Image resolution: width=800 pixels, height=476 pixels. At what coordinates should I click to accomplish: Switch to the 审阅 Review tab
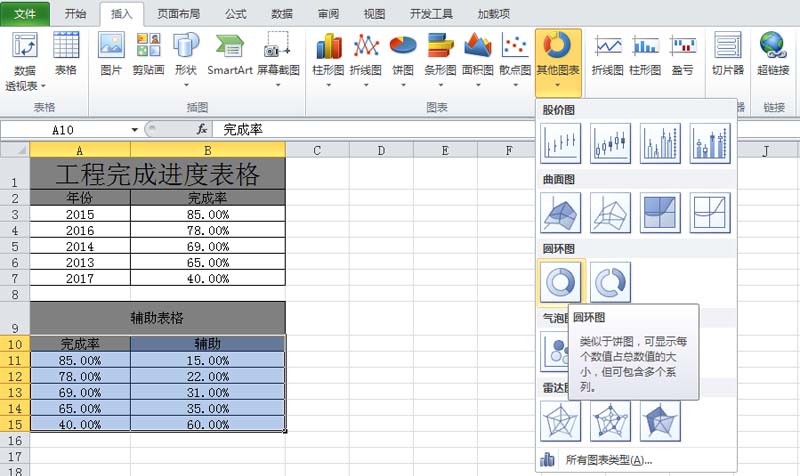328,14
